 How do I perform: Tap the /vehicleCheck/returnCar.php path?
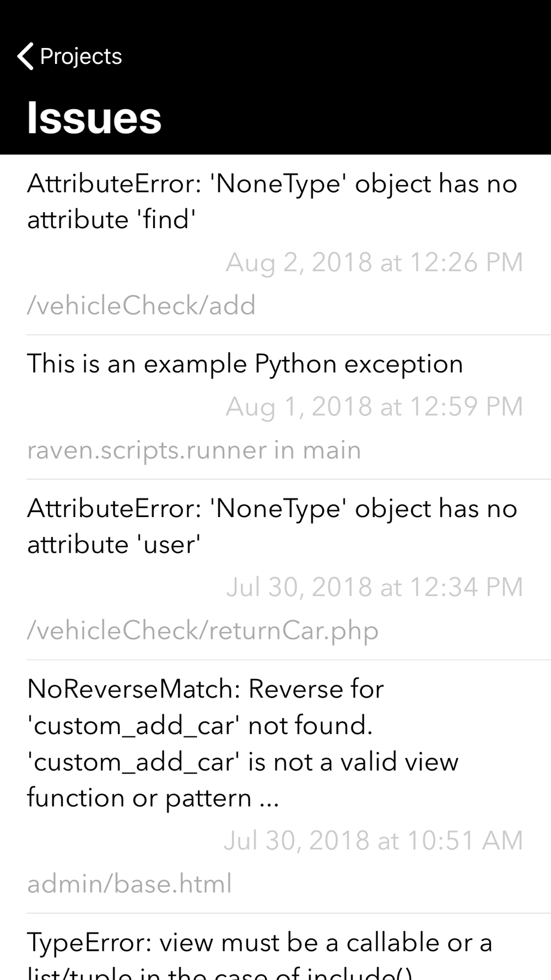(203, 631)
